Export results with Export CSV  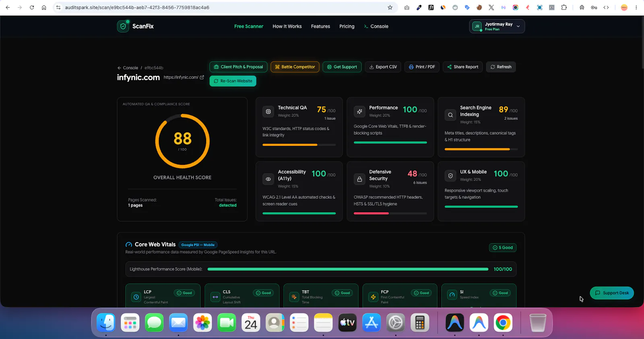[383, 67]
